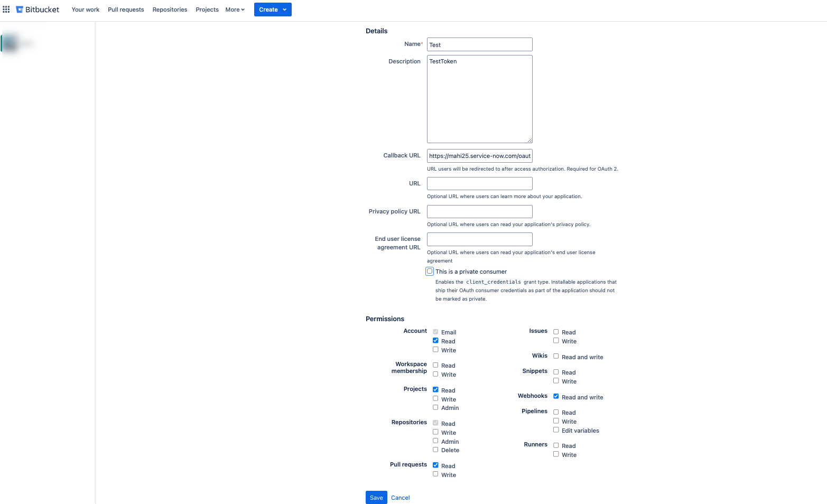Click the optional URL input field
This screenshot has width=827, height=504.
[x=480, y=183]
